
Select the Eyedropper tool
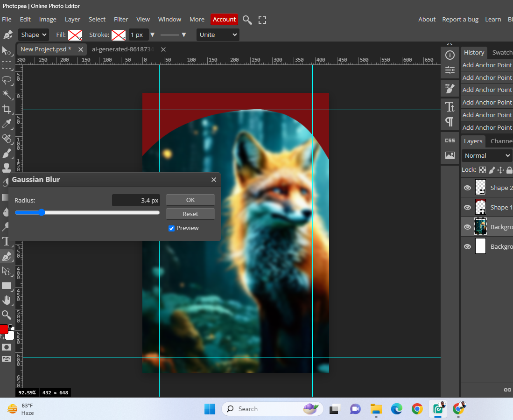7,124
